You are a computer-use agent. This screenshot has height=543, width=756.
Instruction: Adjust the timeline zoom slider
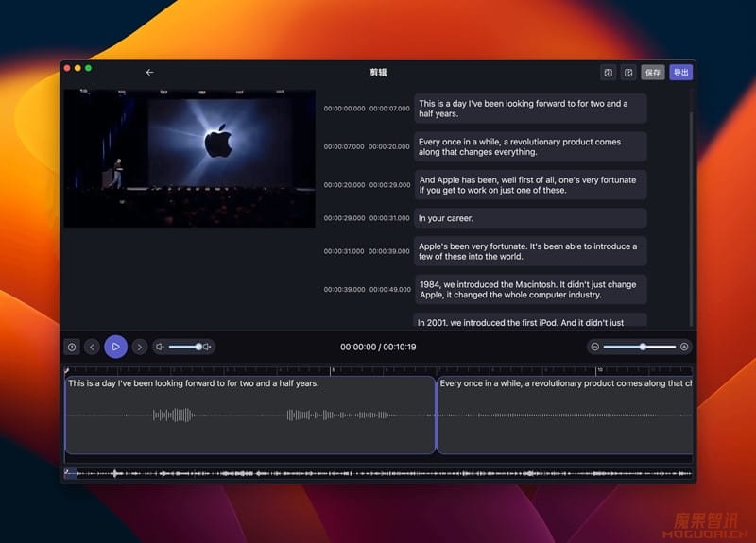tap(640, 347)
